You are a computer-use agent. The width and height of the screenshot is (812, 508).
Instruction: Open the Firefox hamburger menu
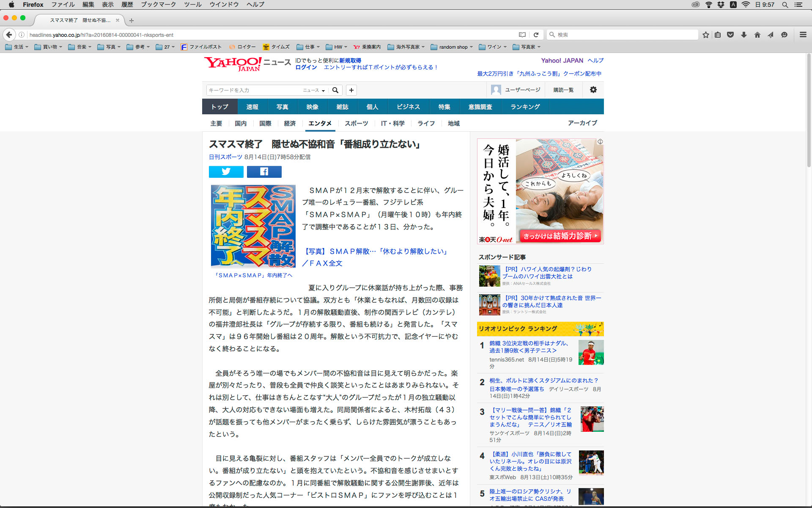(803, 35)
